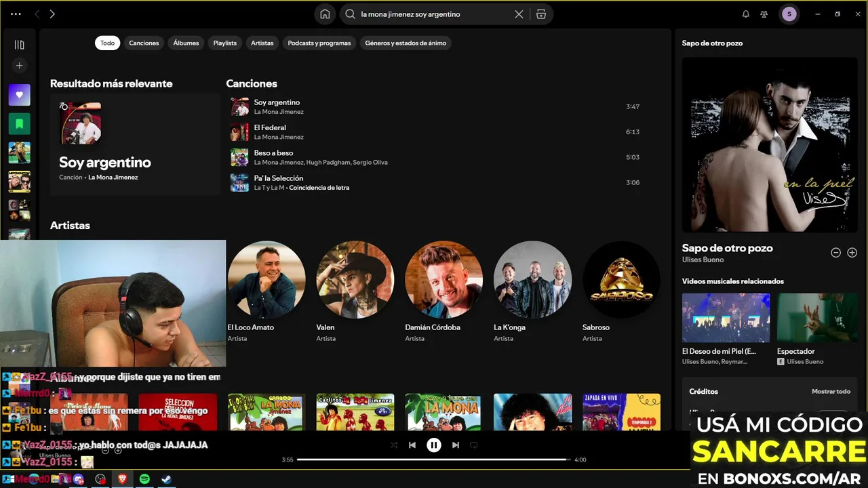The height and width of the screenshot is (488, 868).
Task: Click the magnifier icon in search box
Action: [350, 14]
